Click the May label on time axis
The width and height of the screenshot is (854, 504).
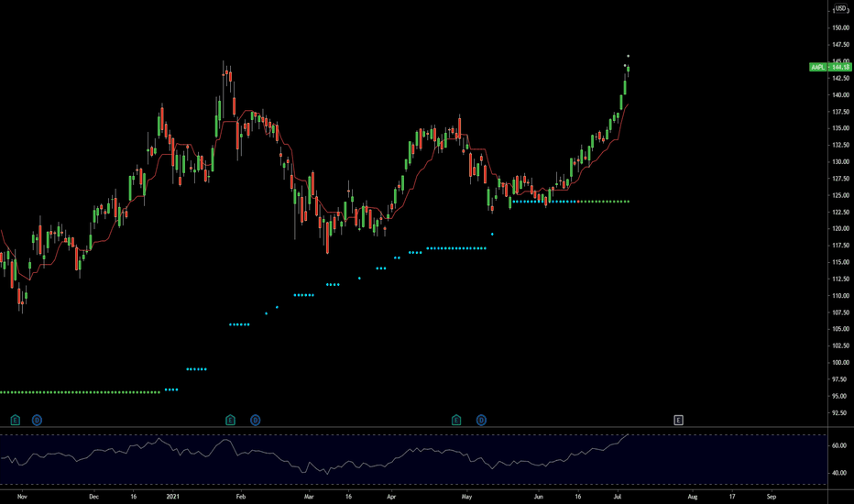(466, 497)
